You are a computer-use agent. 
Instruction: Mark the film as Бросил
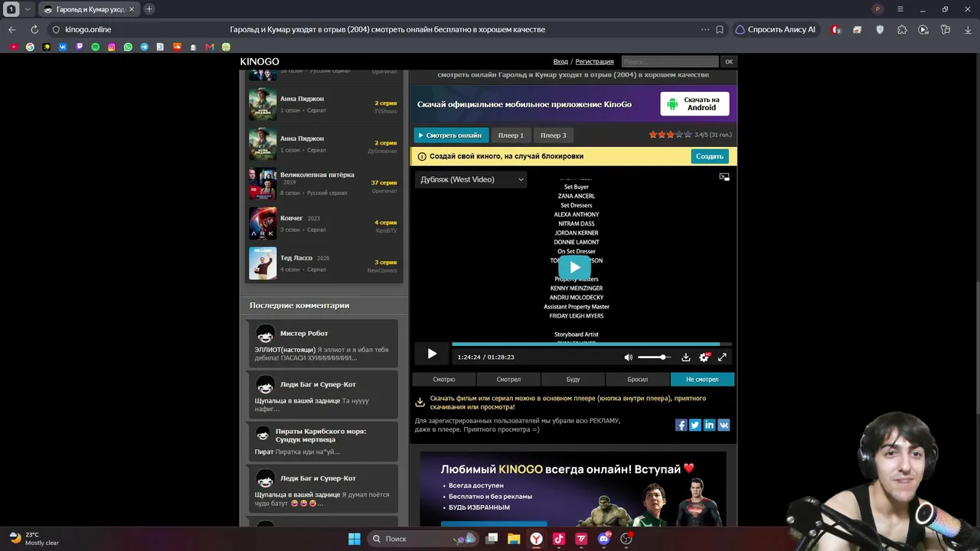pyautogui.click(x=638, y=380)
